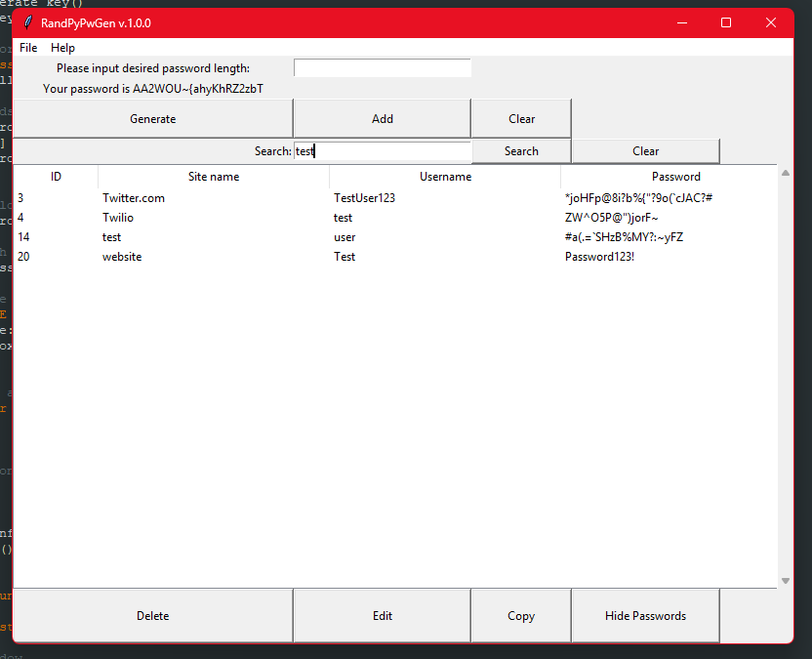The width and height of the screenshot is (812, 659).
Task: Click the Edit button
Action: coord(383,615)
